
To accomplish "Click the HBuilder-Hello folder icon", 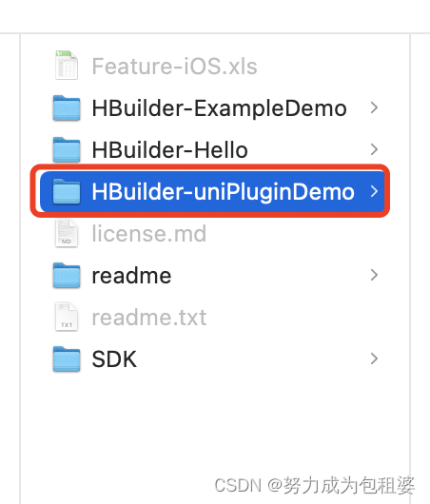I will pyautogui.click(x=67, y=150).
